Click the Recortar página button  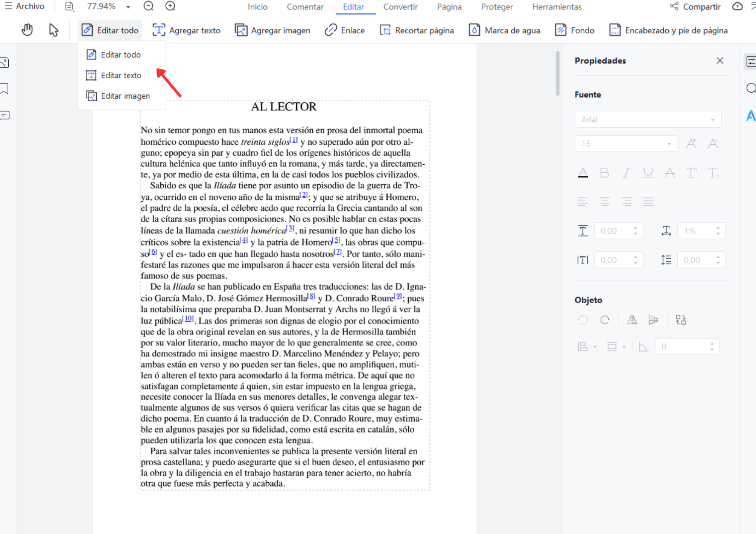coord(417,30)
